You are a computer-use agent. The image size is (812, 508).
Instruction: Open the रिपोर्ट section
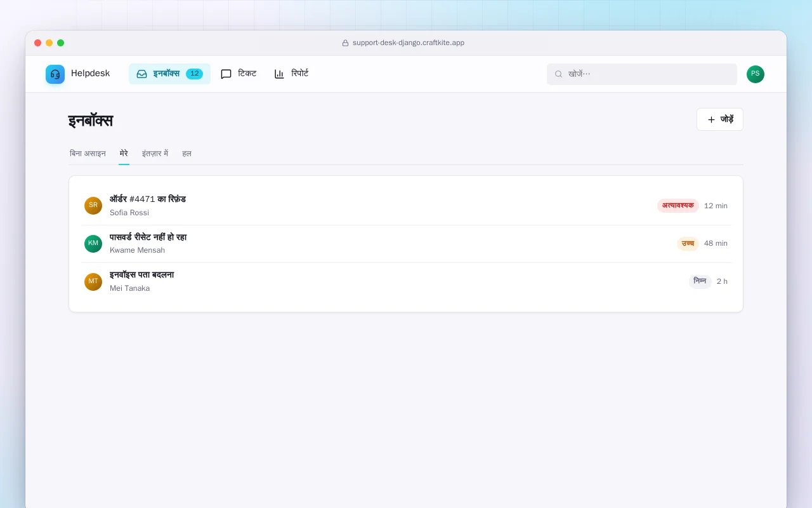(291, 74)
